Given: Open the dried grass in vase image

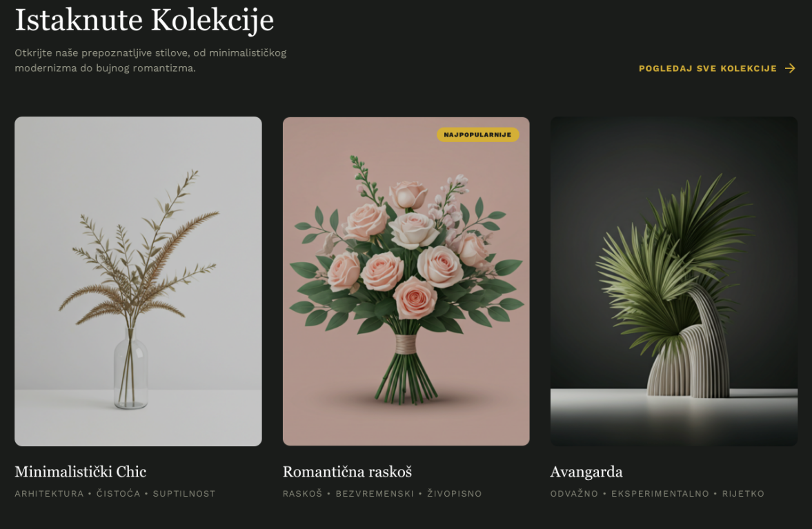Looking at the screenshot, I should (x=138, y=281).
